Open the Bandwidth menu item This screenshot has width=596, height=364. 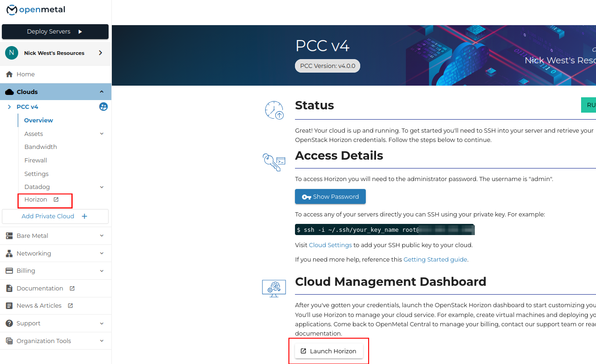[41, 147]
